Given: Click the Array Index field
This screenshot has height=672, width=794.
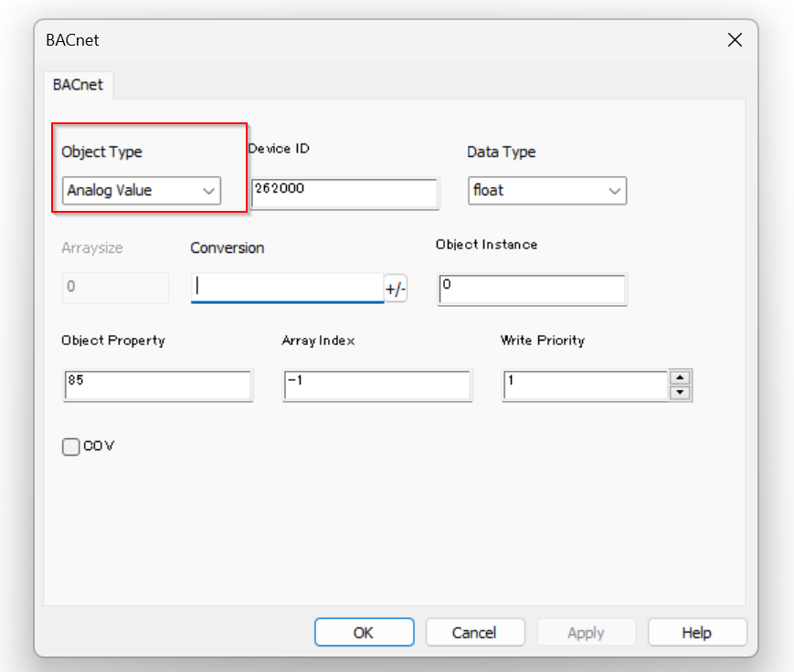Looking at the screenshot, I should [x=377, y=385].
